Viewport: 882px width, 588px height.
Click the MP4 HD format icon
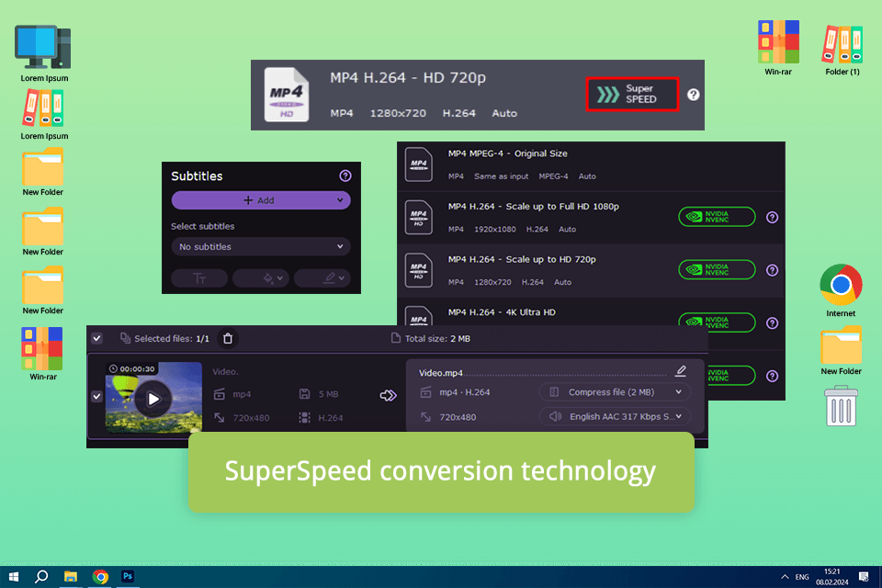287,95
